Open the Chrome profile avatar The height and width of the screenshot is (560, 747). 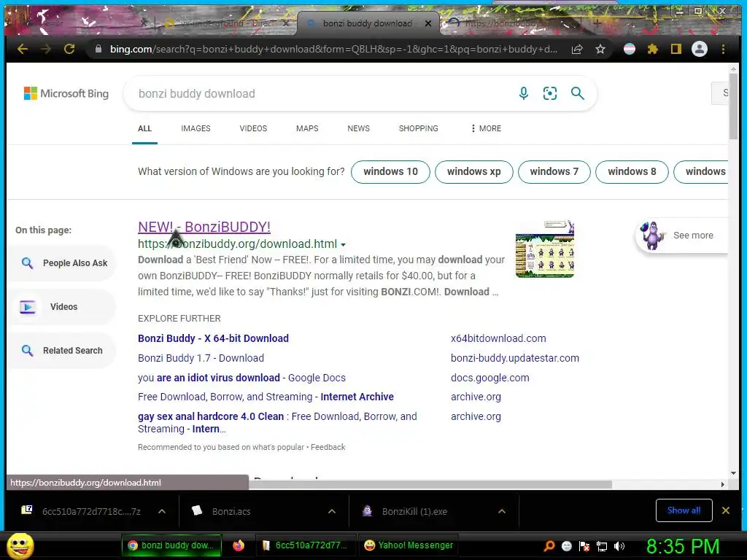[x=700, y=49]
